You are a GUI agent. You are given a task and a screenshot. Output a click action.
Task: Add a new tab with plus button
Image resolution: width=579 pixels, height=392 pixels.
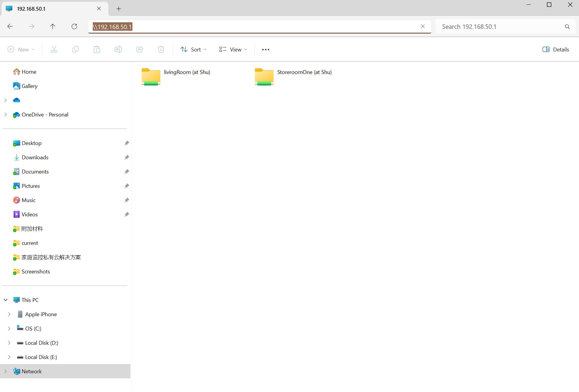119,9
